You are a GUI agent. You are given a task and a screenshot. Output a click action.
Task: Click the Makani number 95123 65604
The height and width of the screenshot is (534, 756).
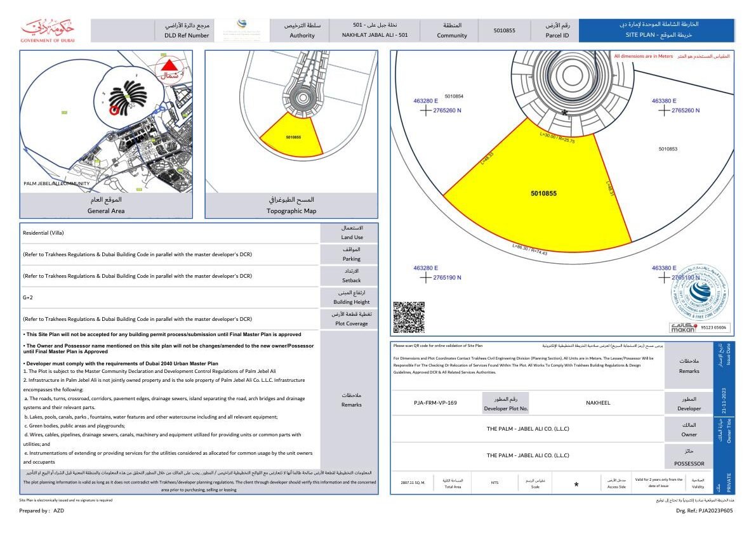714,328
